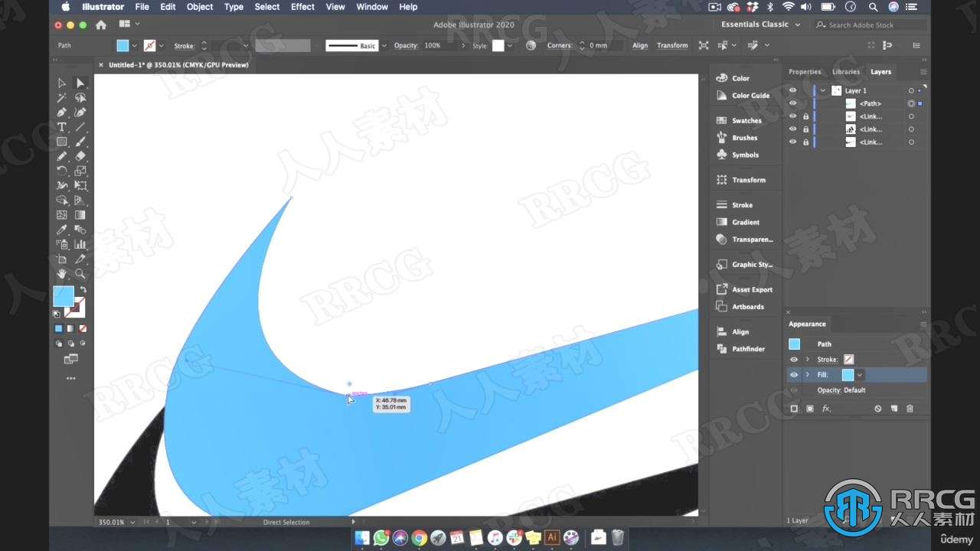Select the Column Graph tool
This screenshot has height=551, width=980.
[80, 244]
